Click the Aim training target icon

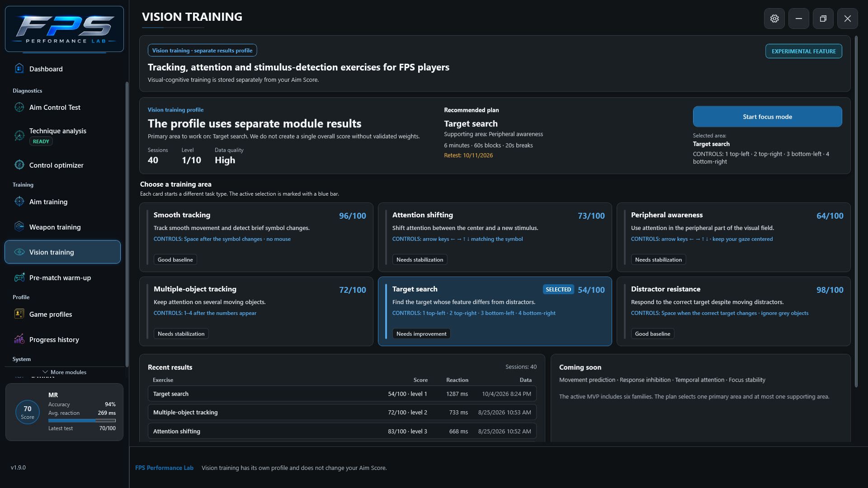[19, 202]
